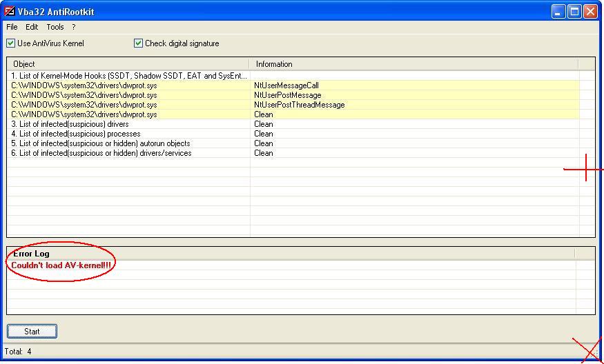
Task: Click the Error Log header
Action: coord(32,254)
